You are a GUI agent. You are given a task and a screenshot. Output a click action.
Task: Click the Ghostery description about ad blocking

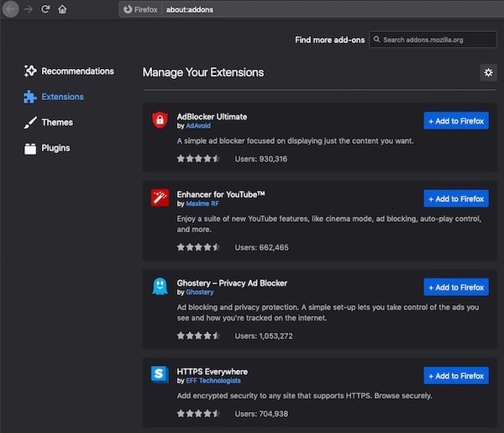click(x=328, y=313)
